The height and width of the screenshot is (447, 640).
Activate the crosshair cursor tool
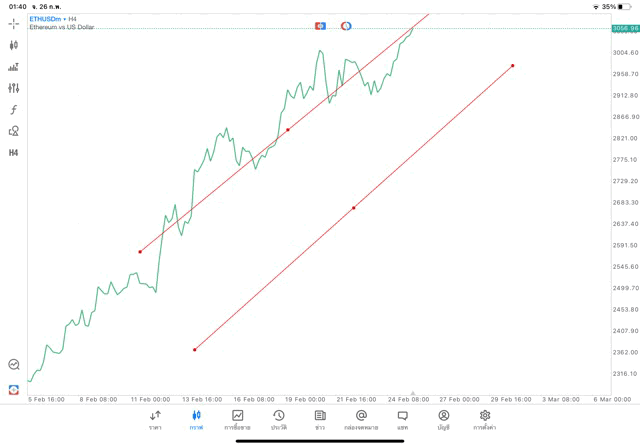coord(14,23)
